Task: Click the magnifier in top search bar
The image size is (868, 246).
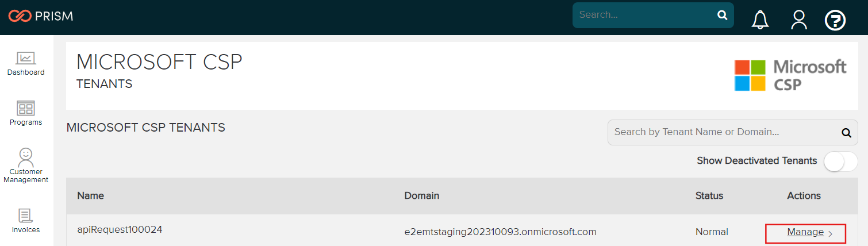Action: click(722, 16)
